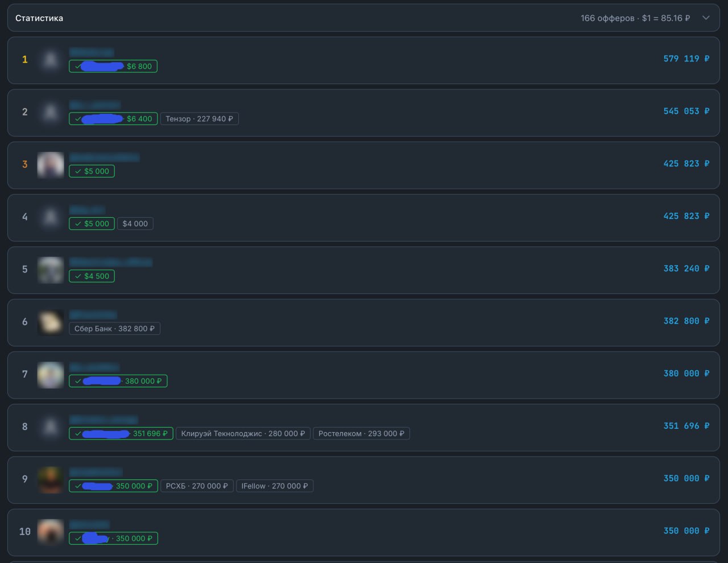The width and height of the screenshot is (728, 563).
Task: Select the IFellow 270 000 ₽ offer tag
Action: tap(275, 486)
